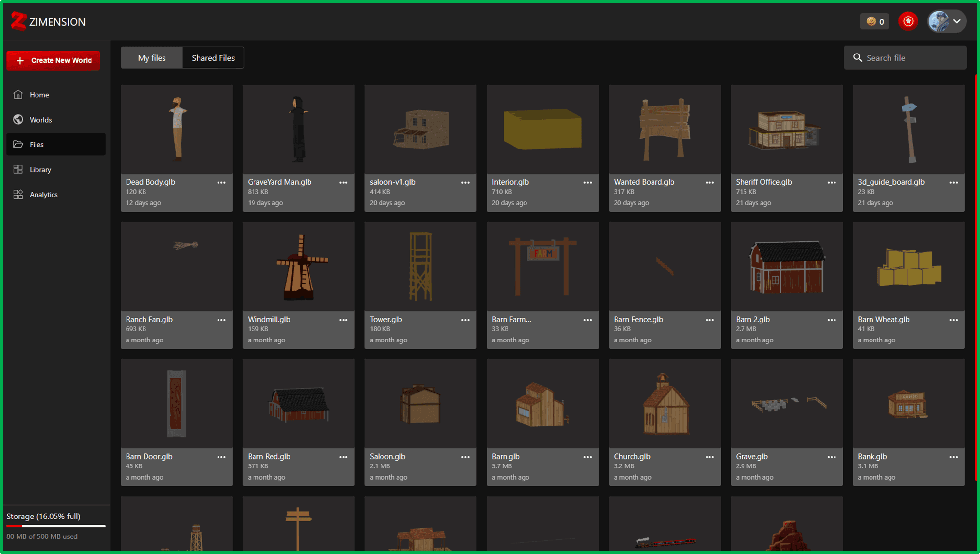Select the Church.glb thumbnail
This screenshot has width=980, height=554.
(x=665, y=403)
